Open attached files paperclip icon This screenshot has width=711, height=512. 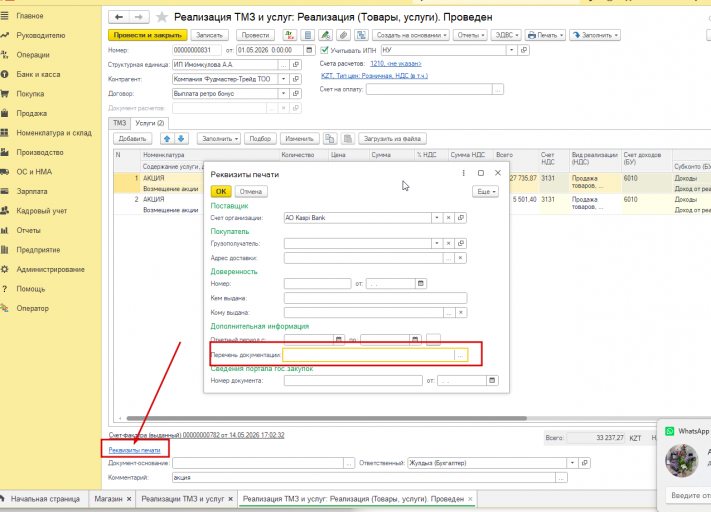click(x=343, y=35)
